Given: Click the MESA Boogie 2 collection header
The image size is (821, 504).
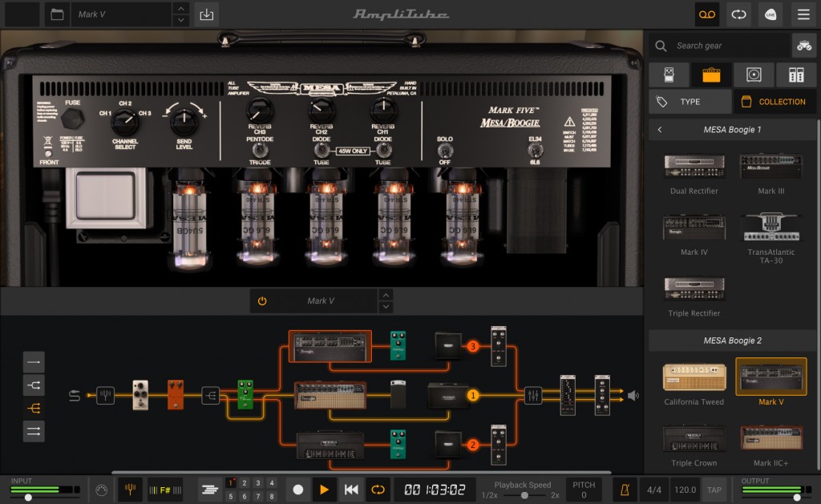Looking at the screenshot, I should pyautogui.click(x=733, y=341).
